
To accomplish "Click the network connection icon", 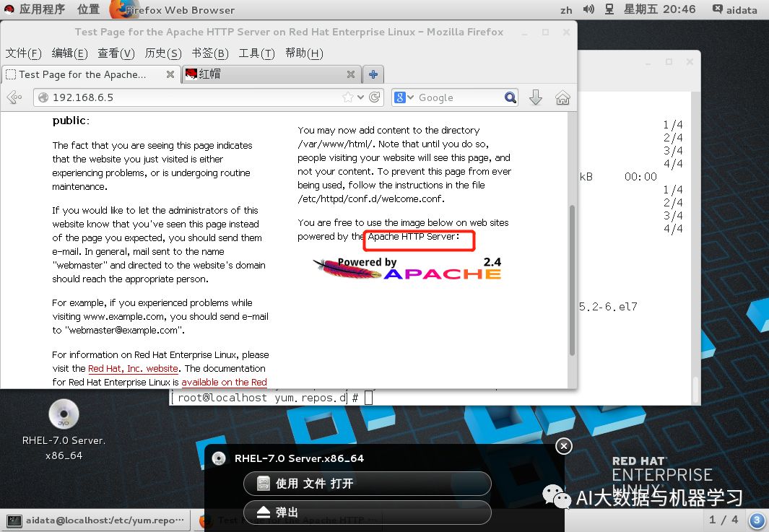I will (609, 9).
